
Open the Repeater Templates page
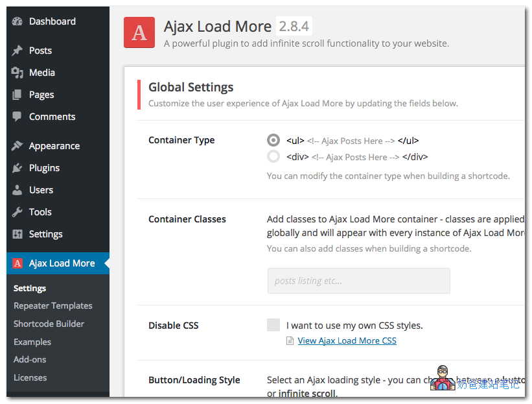coord(52,305)
